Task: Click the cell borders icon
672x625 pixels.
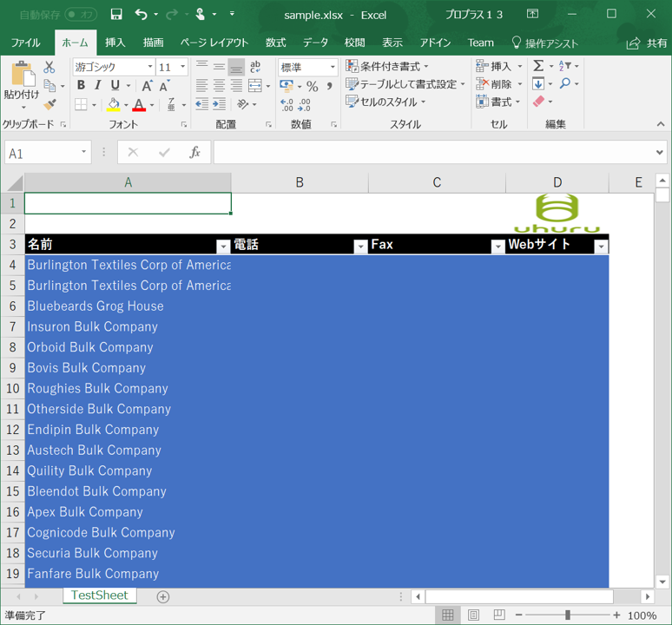Action: click(x=81, y=104)
